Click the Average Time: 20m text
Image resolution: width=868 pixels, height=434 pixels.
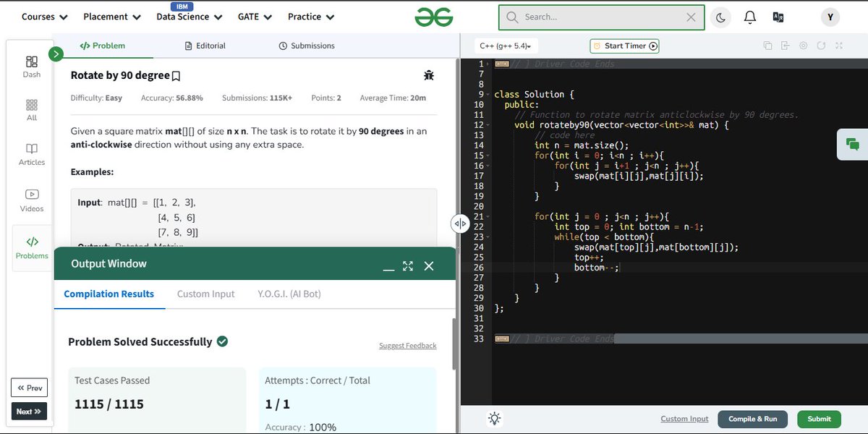[393, 98]
